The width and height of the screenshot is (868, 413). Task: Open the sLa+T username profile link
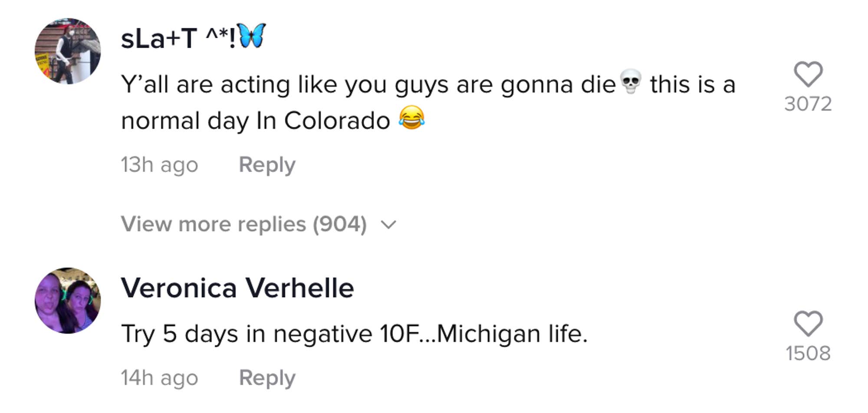pyautogui.click(x=178, y=38)
